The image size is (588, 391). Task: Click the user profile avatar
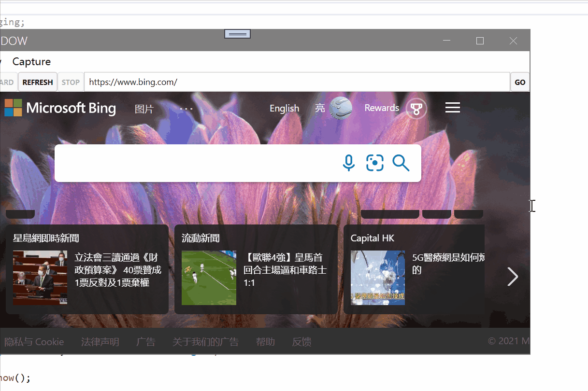(x=341, y=108)
